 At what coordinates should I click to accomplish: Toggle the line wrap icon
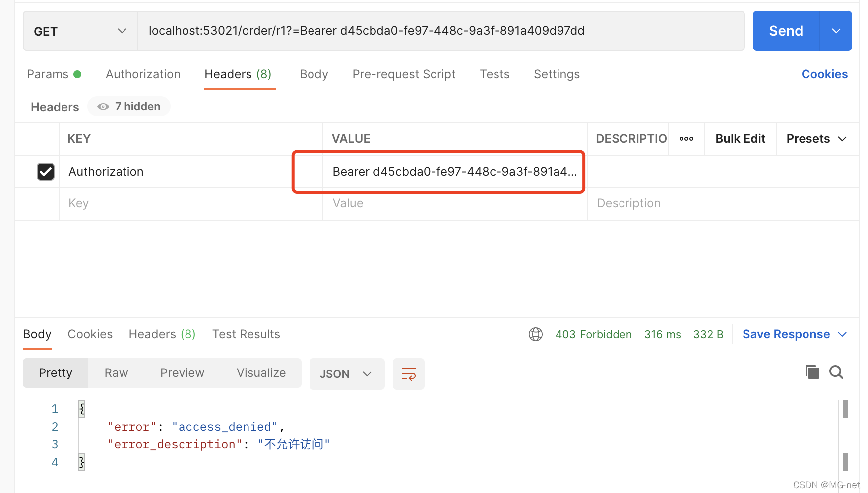point(408,374)
